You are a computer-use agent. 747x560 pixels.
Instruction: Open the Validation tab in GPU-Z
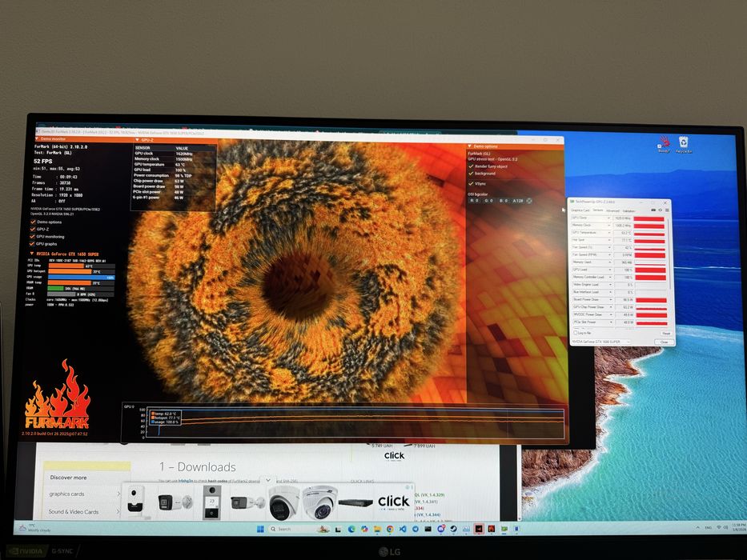click(629, 210)
